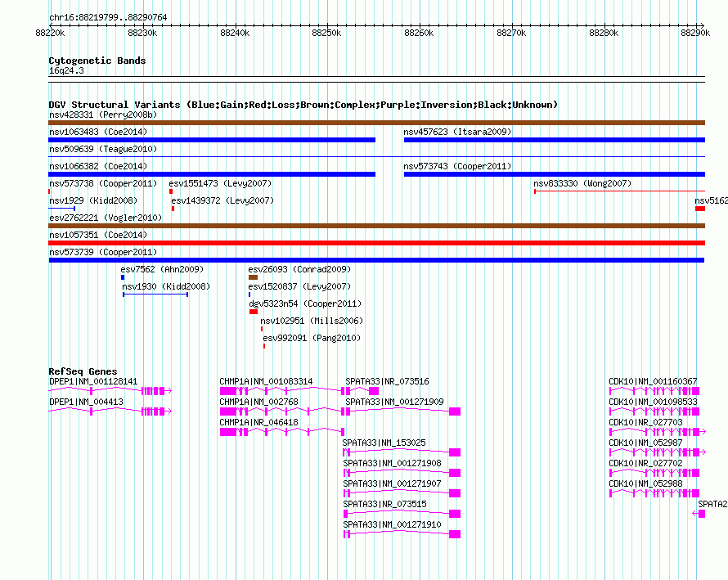The height and width of the screenshot is (580, 728).
Task: Open transcript DPEP1|NM_004413
Action: click(87, 402)
